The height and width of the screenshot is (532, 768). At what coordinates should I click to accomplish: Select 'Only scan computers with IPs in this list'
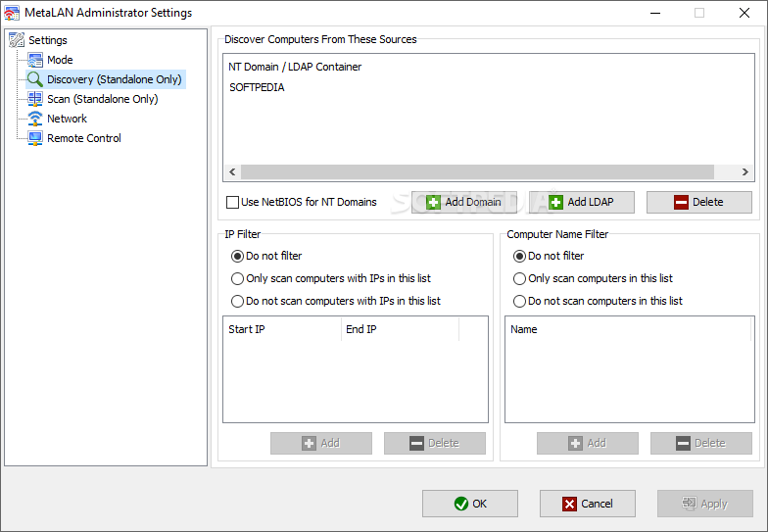238,278
